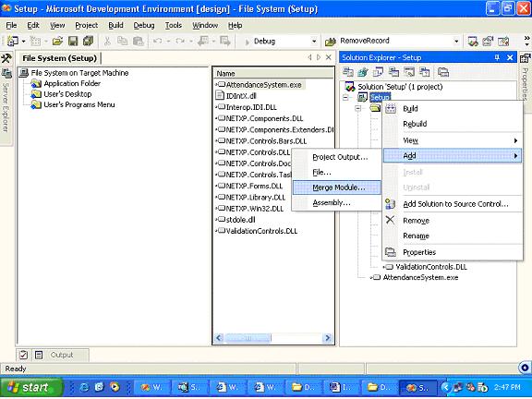Select Rename in the context menu
This screenshot has height=399, width=532.
point(453,236)
